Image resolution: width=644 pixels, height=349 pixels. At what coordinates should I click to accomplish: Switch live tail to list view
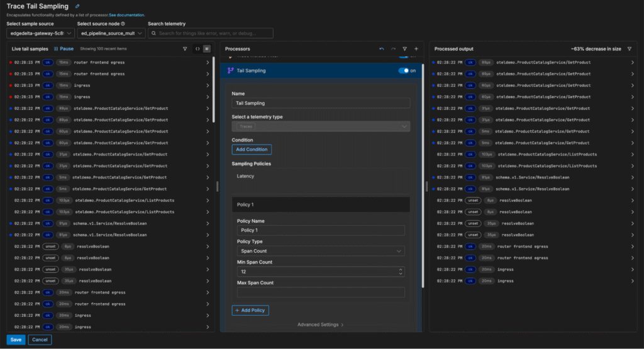point(207,48)
